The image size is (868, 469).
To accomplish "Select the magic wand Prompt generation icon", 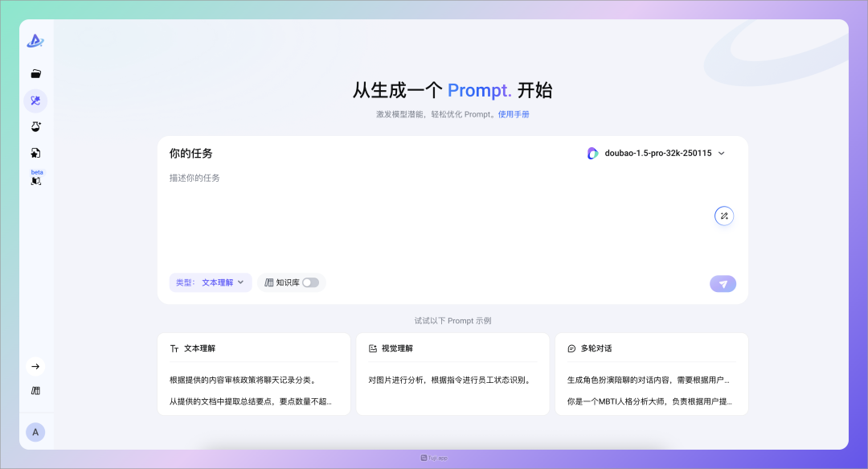I will pos(35,101).
